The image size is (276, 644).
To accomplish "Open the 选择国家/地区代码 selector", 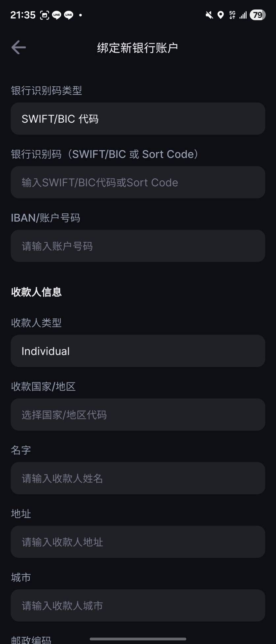I will tap(138, 414).
